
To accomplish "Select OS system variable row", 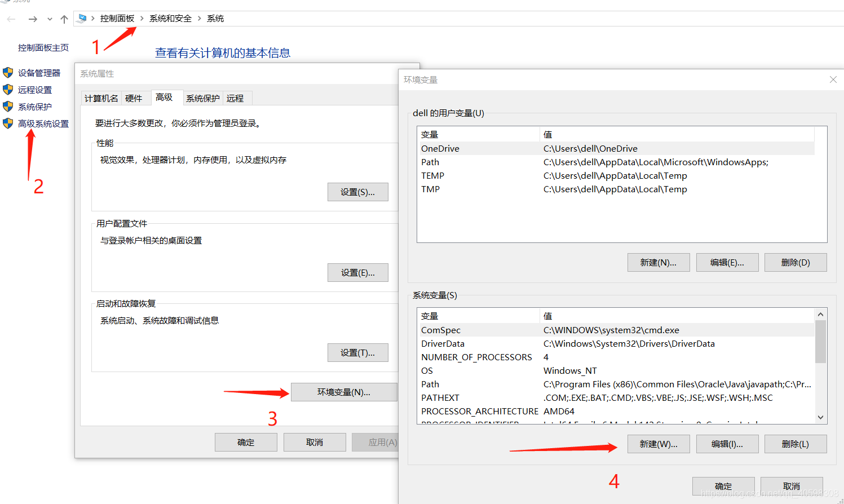I will pyautogui.click(x=616, y=371).
